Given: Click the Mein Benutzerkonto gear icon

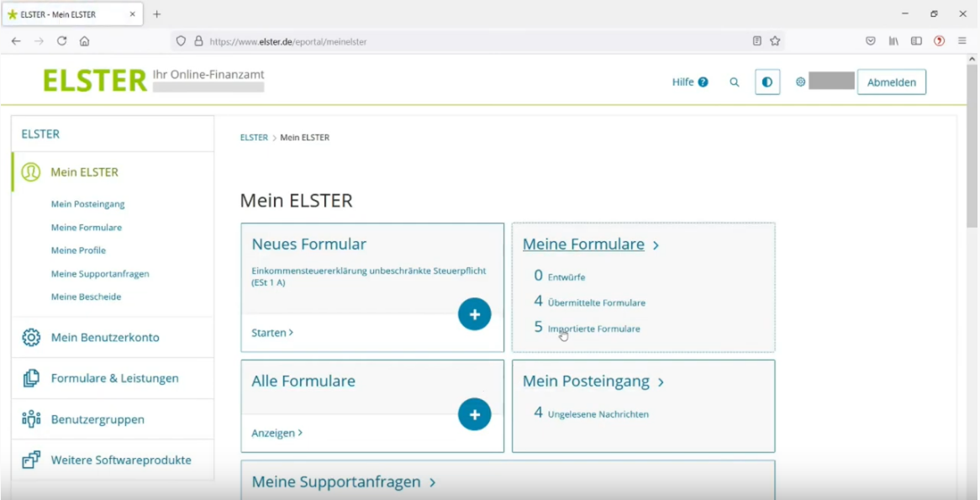Looking at the screenshot, I should click(30, 338).
